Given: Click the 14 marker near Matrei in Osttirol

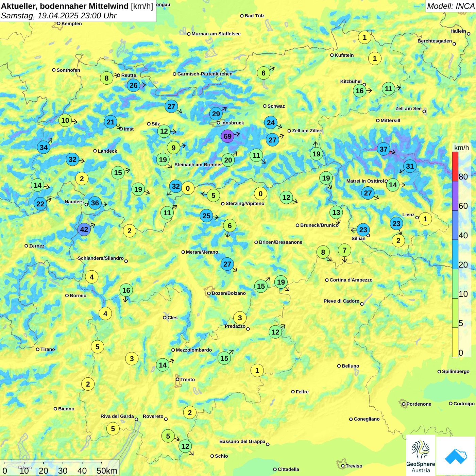Looking at the screenshot, I should pyautogui.click(x=393, y=185).
